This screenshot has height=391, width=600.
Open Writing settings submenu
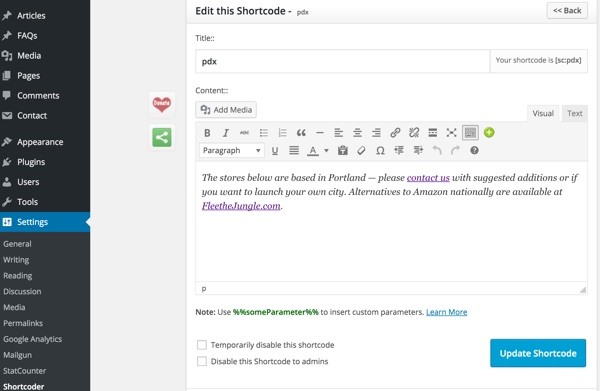tap(16, 260)
